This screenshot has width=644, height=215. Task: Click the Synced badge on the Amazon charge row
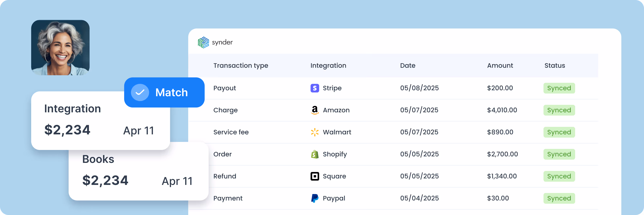click(x=559, y=110)
